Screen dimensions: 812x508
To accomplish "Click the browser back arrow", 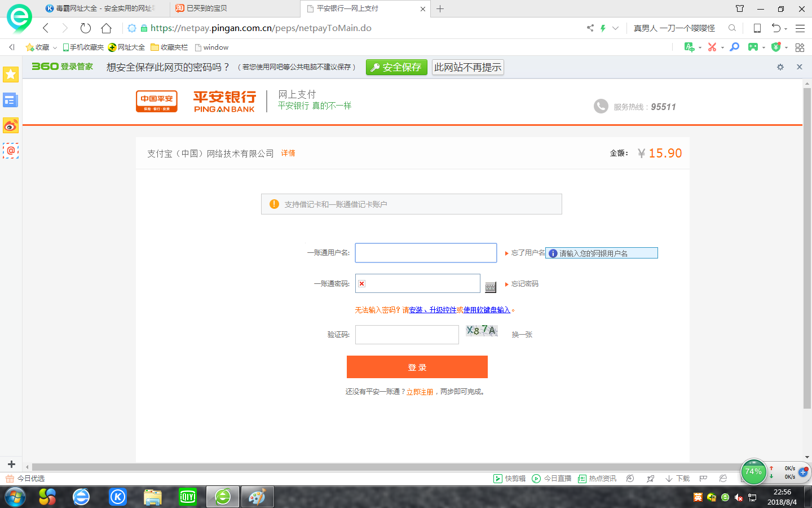I will [x=46, y=28].
